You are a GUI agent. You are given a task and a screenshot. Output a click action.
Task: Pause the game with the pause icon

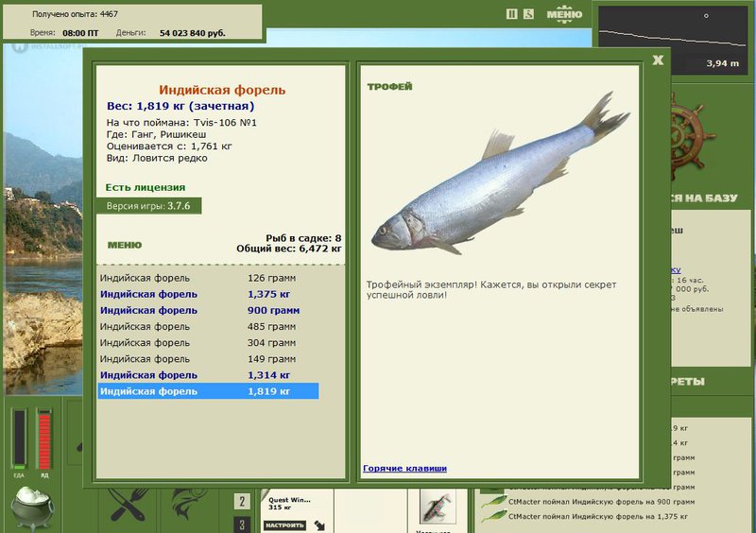pos(511,14)
